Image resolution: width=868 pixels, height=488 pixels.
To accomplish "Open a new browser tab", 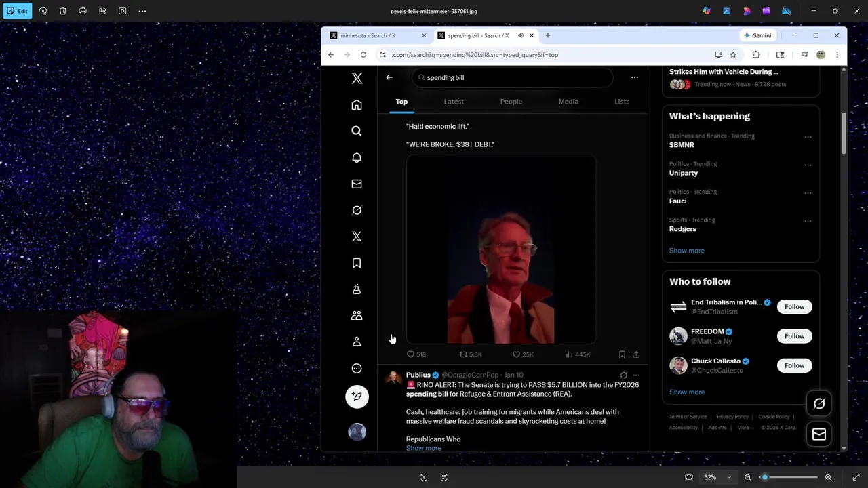I will click(548, 35).
